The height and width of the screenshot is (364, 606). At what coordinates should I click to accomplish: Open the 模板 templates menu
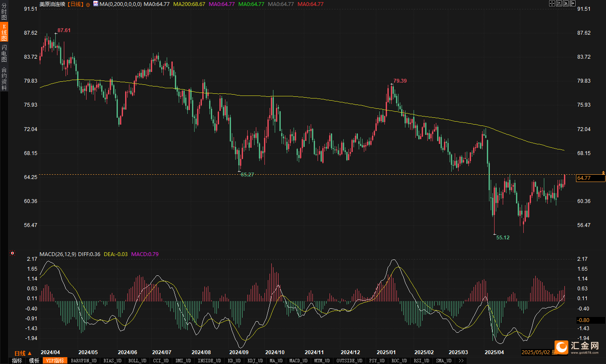(x=34, y=361)
